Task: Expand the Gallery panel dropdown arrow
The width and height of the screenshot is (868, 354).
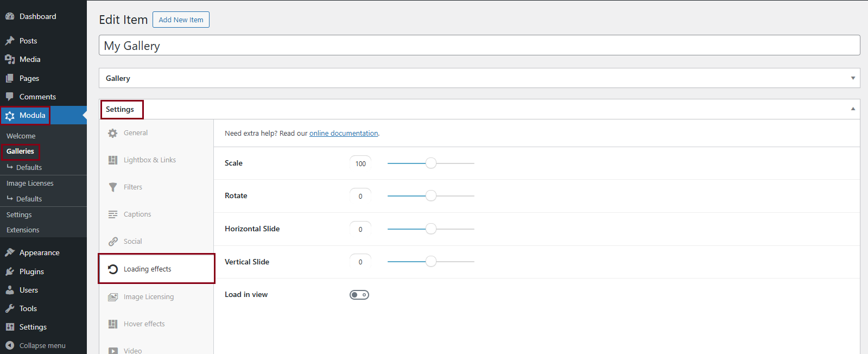Action: point(853,78)
